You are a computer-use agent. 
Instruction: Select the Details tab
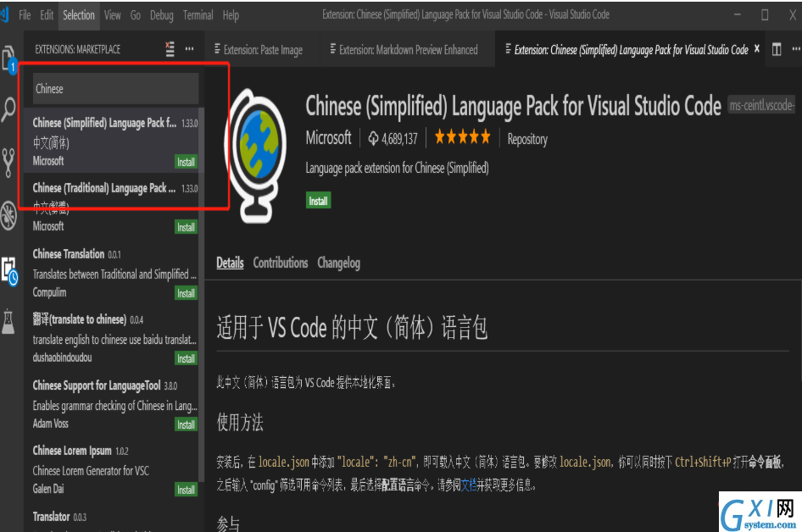pos(230,263)
